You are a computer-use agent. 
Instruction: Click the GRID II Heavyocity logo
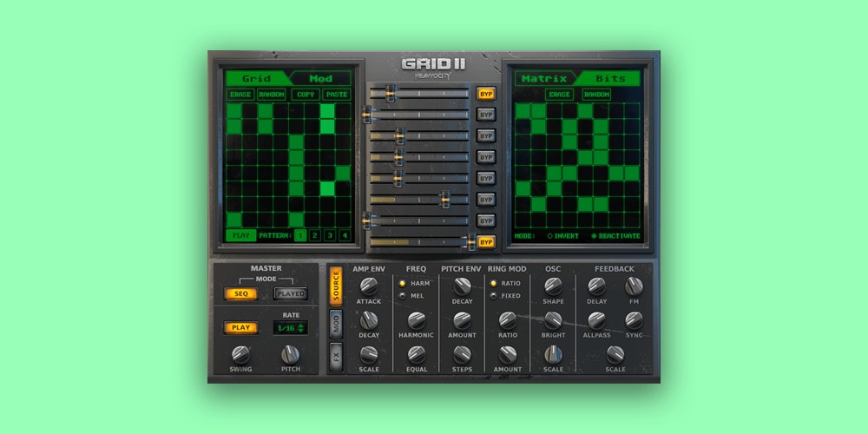[x=433, y=69]
